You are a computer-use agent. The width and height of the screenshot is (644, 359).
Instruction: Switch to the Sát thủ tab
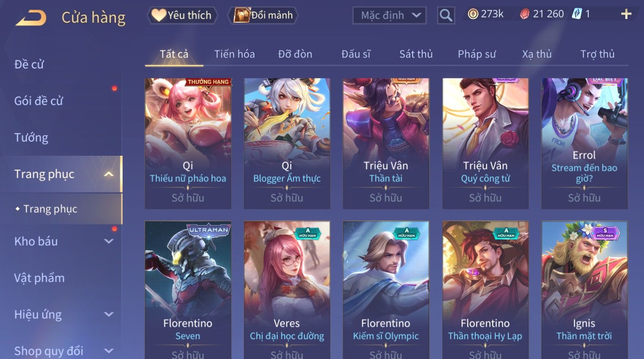point(416,54)
